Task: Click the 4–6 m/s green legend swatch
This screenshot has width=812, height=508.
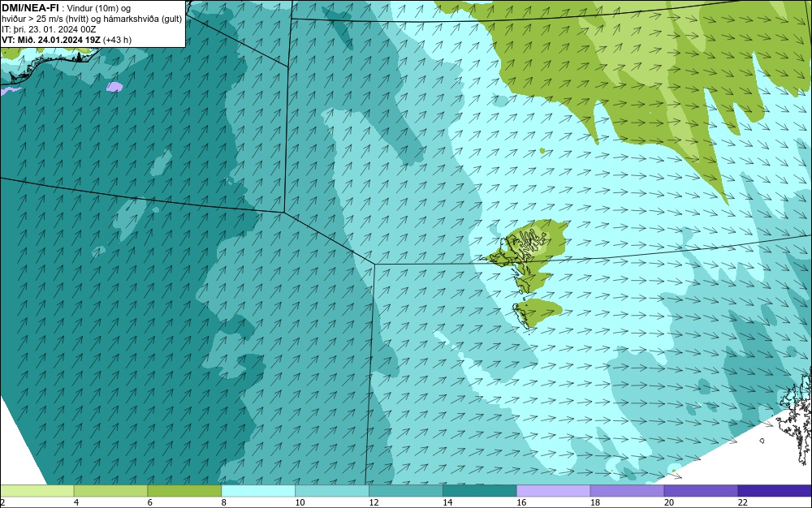Action: tap(110, 490)
